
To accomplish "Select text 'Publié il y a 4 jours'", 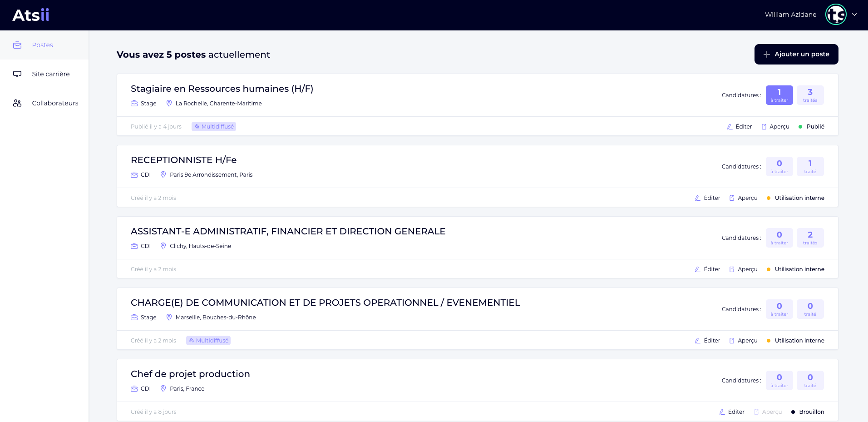I will (x=156, y=127).
